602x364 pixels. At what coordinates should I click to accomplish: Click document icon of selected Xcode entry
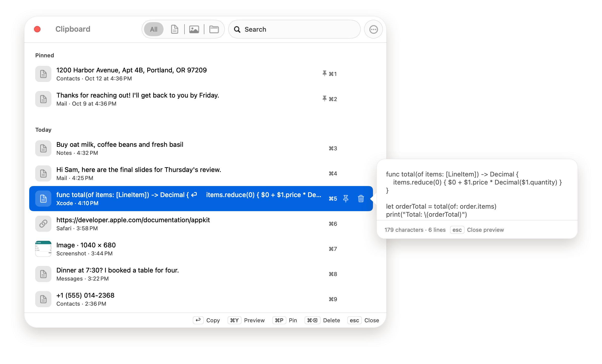tap(43, 199)
